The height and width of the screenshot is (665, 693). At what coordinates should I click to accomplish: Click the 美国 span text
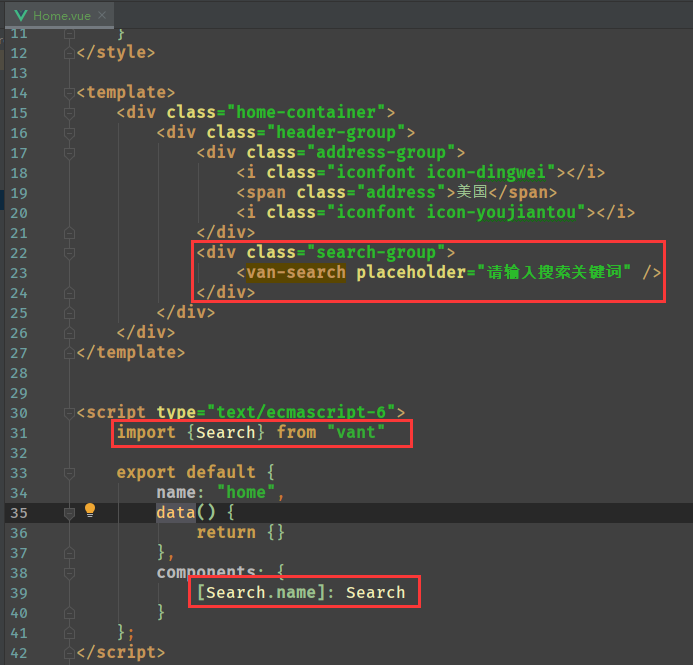pos(472,192)
